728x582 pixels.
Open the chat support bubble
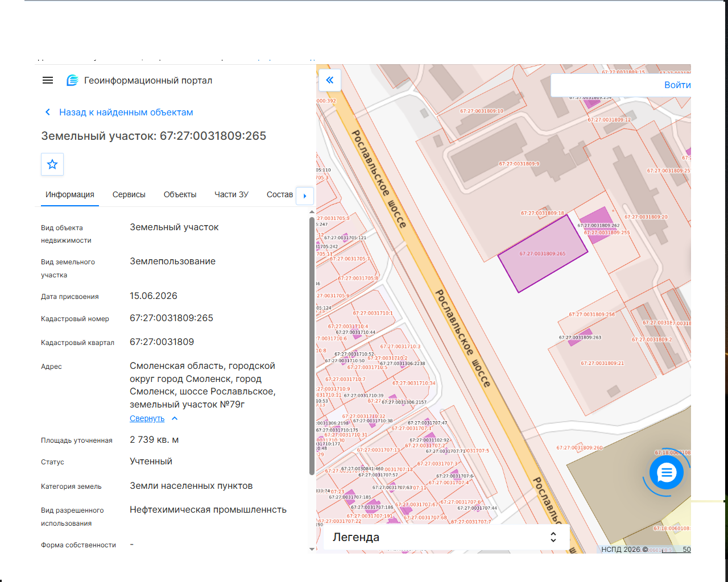click(x=667, y=472)
